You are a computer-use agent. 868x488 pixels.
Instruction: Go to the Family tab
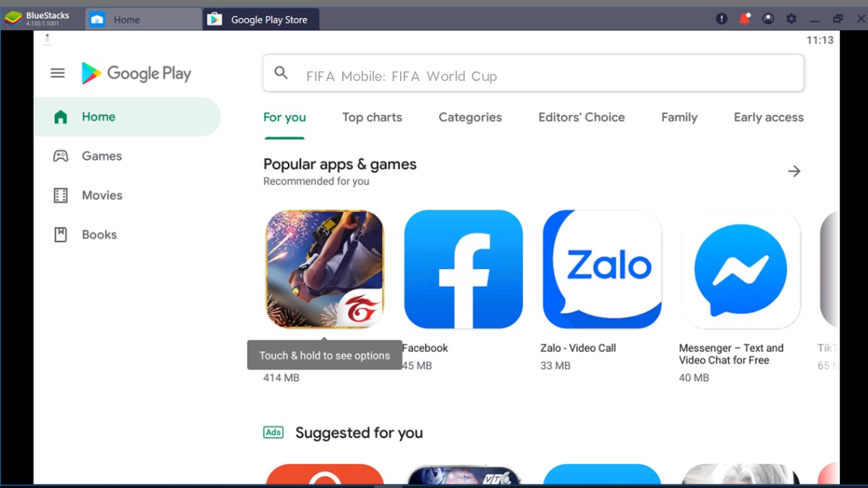[x=679, y=117]
